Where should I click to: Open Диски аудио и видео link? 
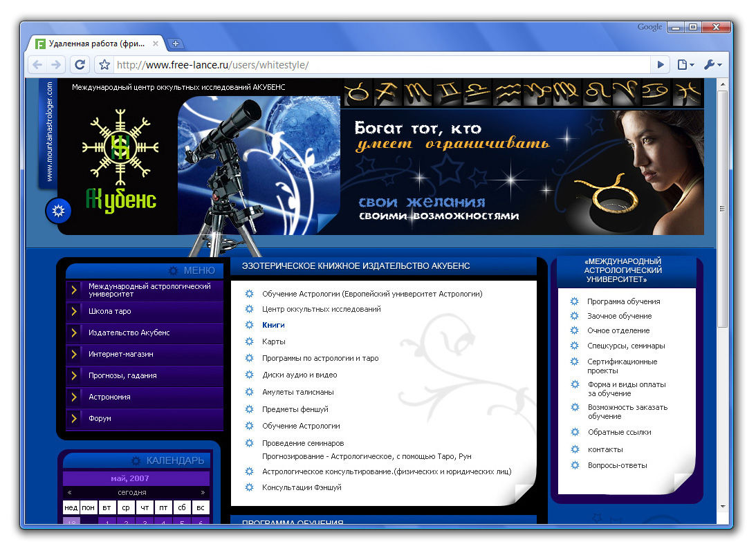coord(299,375)
